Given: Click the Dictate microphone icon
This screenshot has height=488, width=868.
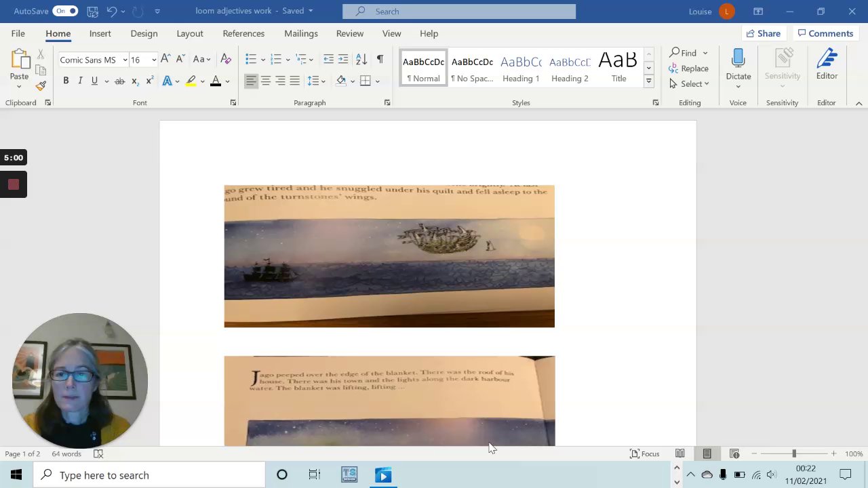Looking at the screenshot, I should (x=738, y=58).
